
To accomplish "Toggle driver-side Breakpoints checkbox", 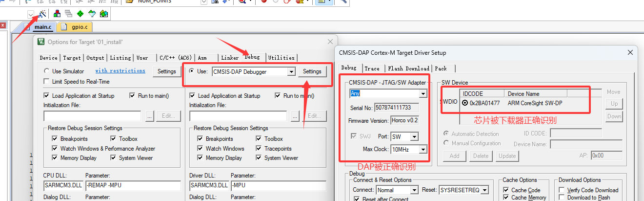I will pyautogui.click(x=201, y=139).
